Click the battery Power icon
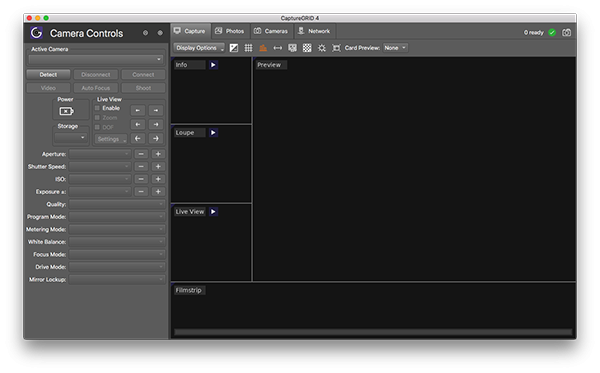This screenshot has height=373, width=600. (66, 111)
